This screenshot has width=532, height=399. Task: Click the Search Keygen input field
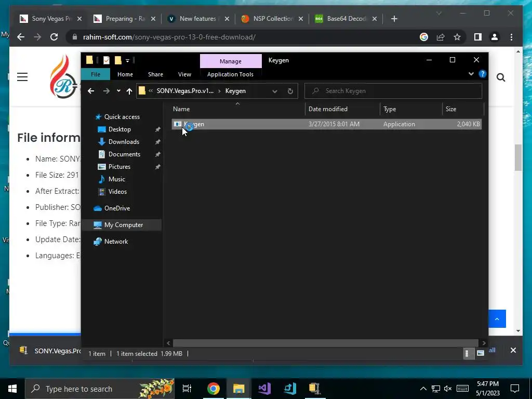click(393, 91)
